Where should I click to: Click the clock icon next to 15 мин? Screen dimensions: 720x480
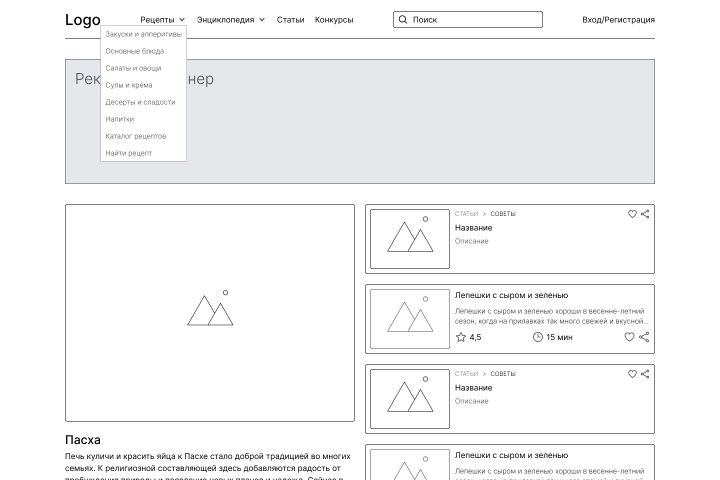(x=538, y=337)
